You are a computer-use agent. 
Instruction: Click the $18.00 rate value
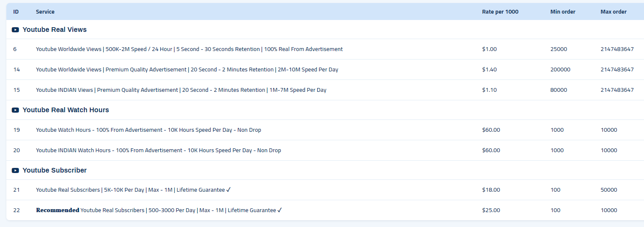coord(491,190)
